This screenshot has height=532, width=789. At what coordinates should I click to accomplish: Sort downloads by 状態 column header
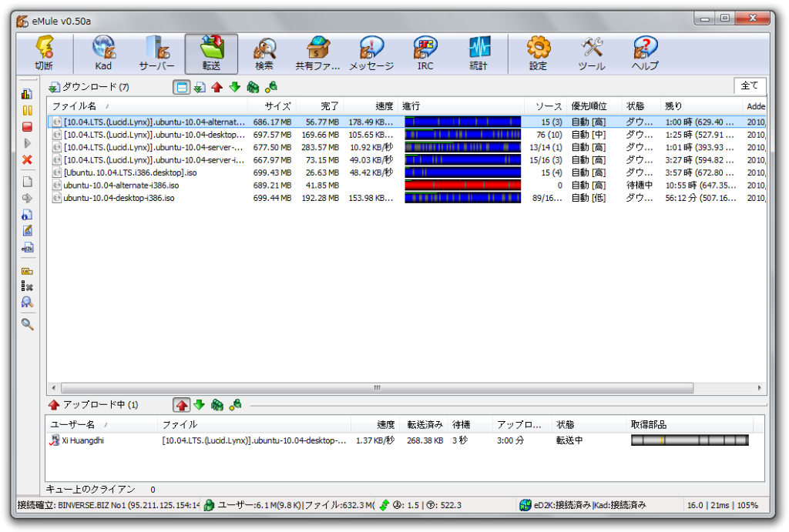(x=640, y=106)
